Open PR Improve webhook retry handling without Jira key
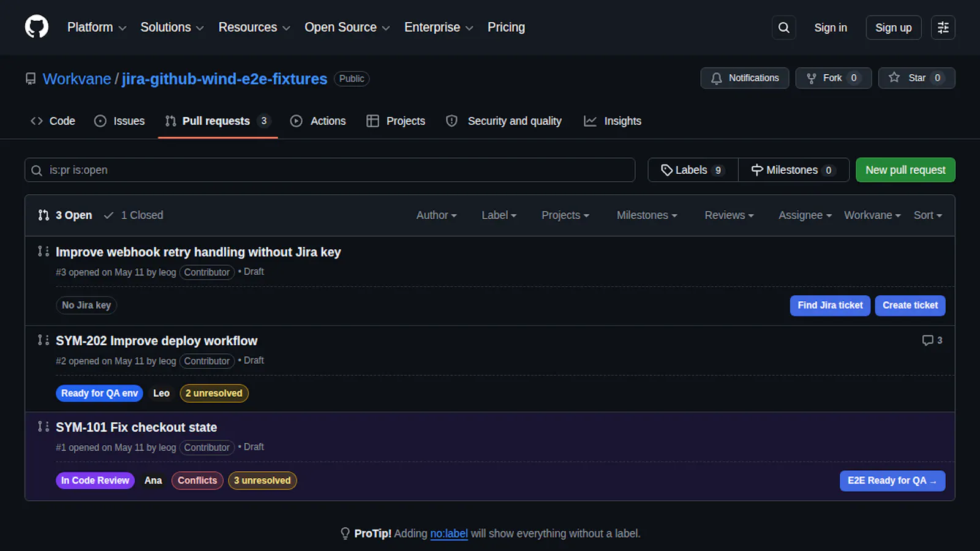 [x=198, y=252]
